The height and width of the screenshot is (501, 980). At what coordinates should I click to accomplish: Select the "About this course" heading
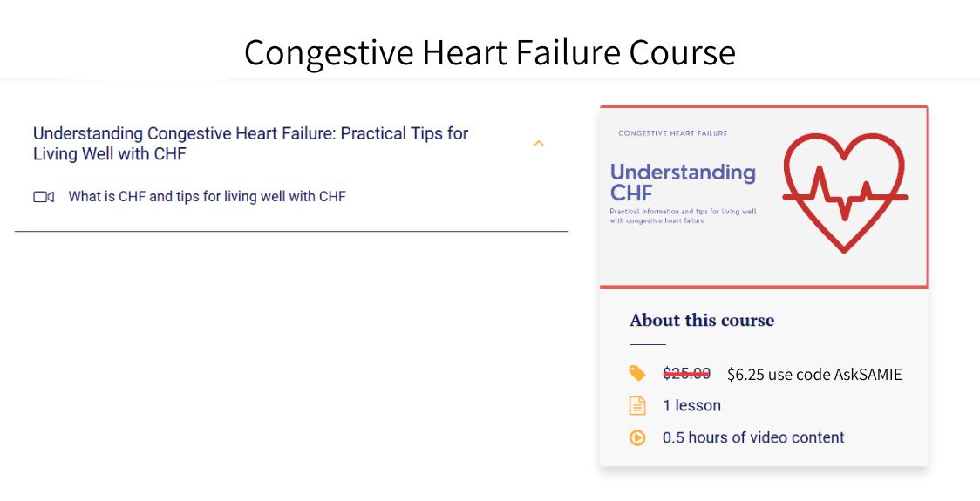702,320
